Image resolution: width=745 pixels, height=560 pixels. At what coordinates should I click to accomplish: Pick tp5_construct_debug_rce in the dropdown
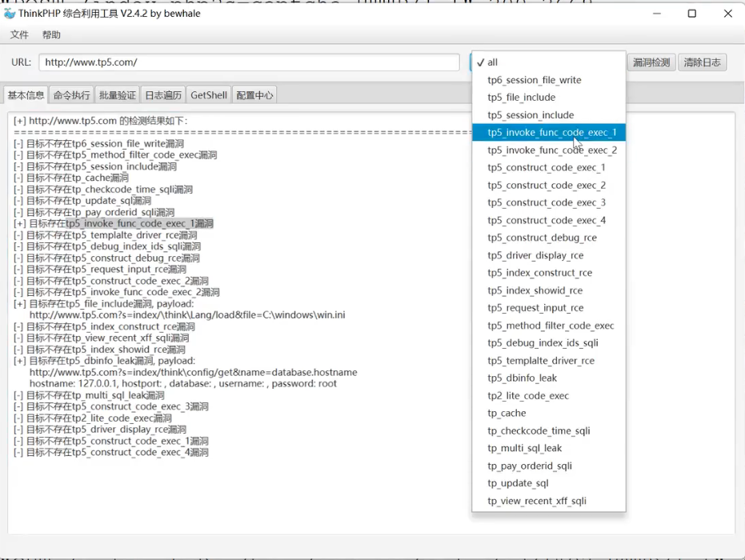point(549,238)
